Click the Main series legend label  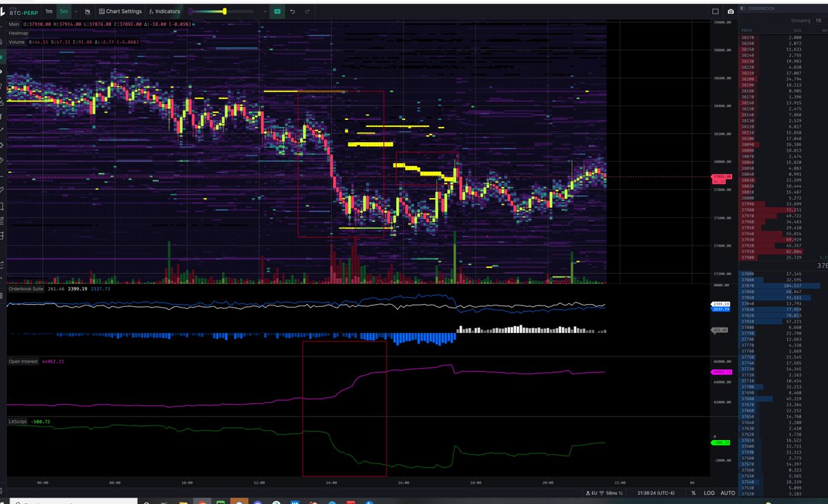tap(14, 24)
